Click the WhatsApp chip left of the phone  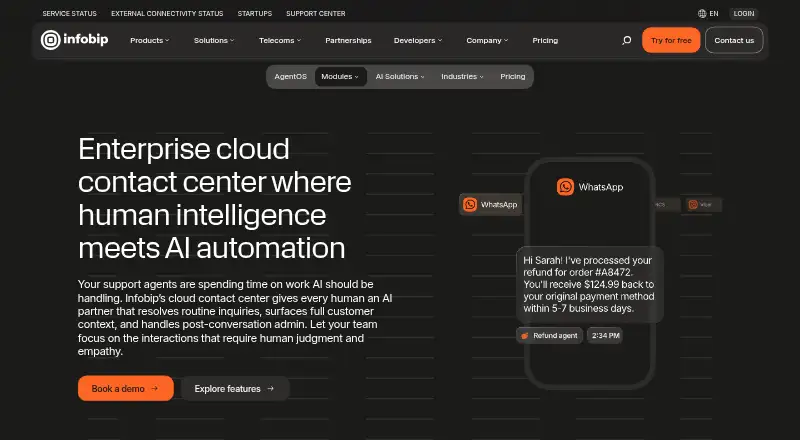click(490, 205)
